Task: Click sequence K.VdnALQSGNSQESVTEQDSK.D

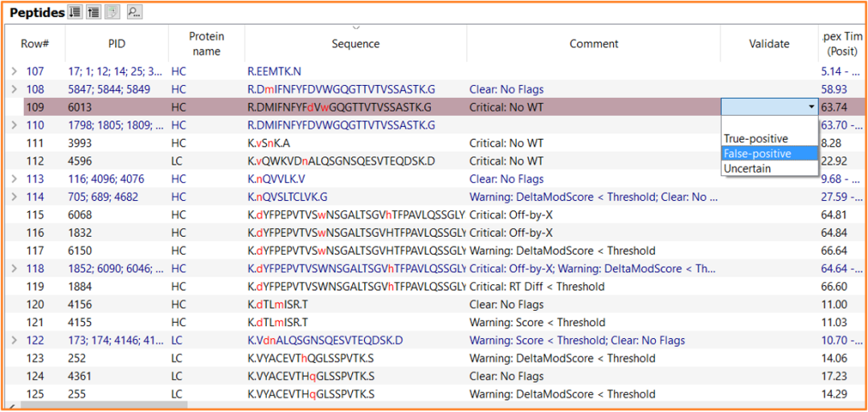Action: click(x=325, y=341)
